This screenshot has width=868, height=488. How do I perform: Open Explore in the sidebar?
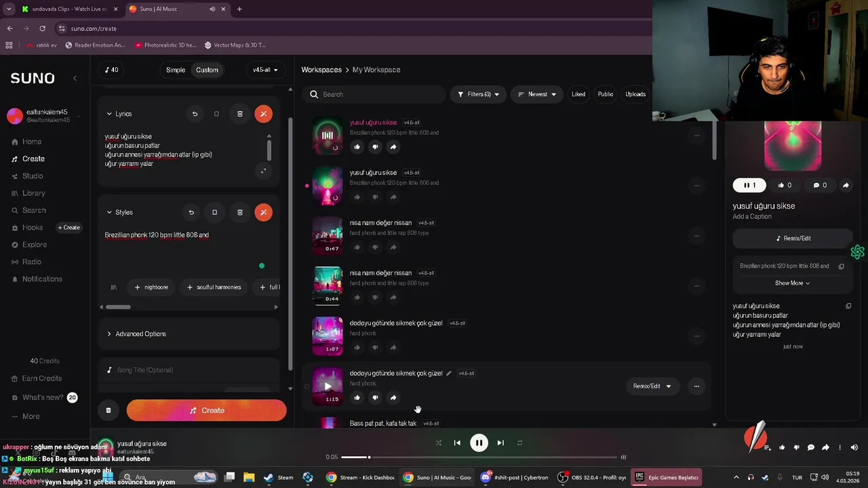click(34, 245)
